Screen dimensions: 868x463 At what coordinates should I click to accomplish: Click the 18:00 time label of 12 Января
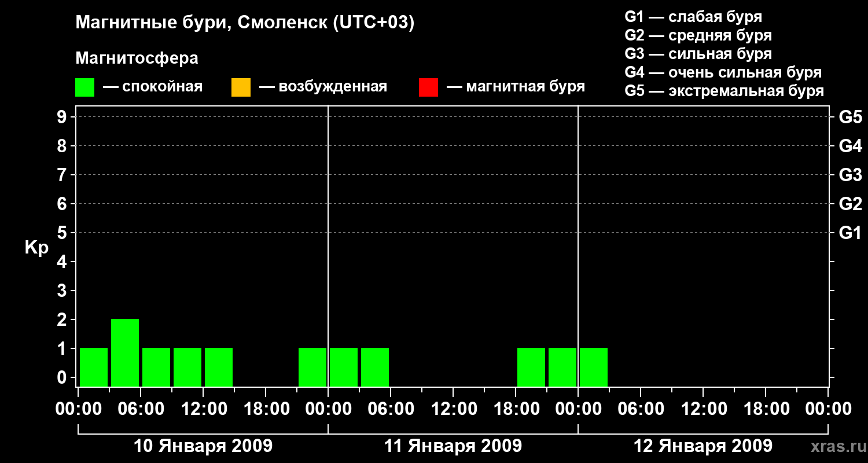(766, 409)
